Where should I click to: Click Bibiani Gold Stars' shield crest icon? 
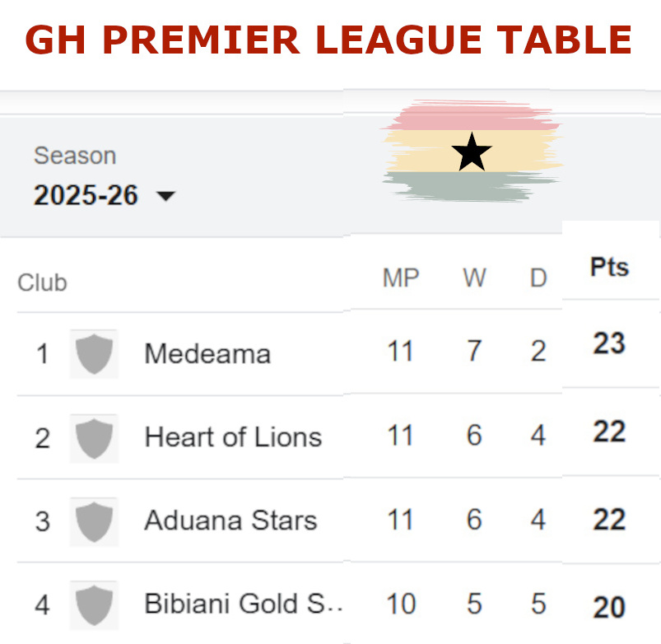click(94, 604)
